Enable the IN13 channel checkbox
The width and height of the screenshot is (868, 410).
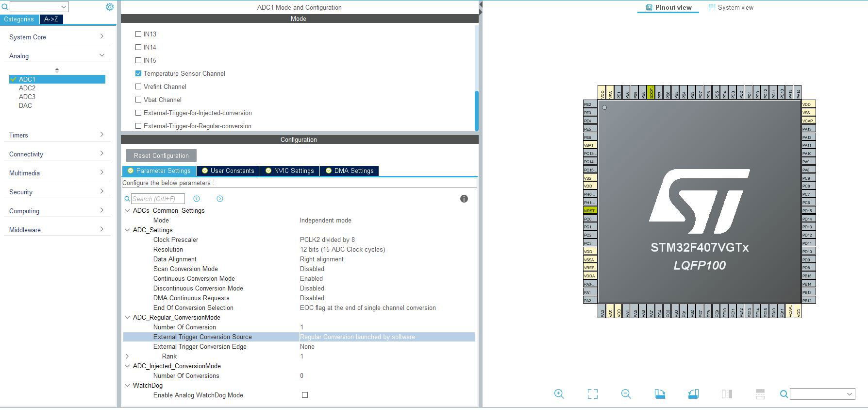click(138, 34)
